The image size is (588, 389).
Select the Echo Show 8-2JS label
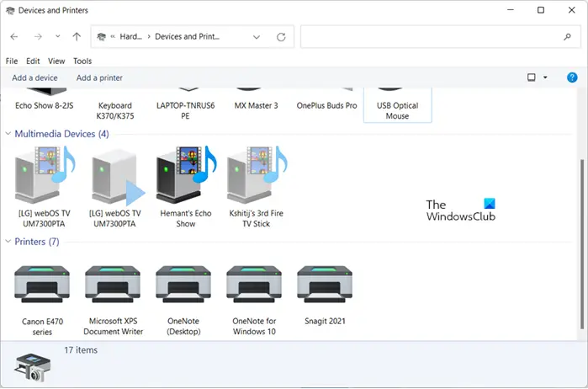tap(45, 105)
